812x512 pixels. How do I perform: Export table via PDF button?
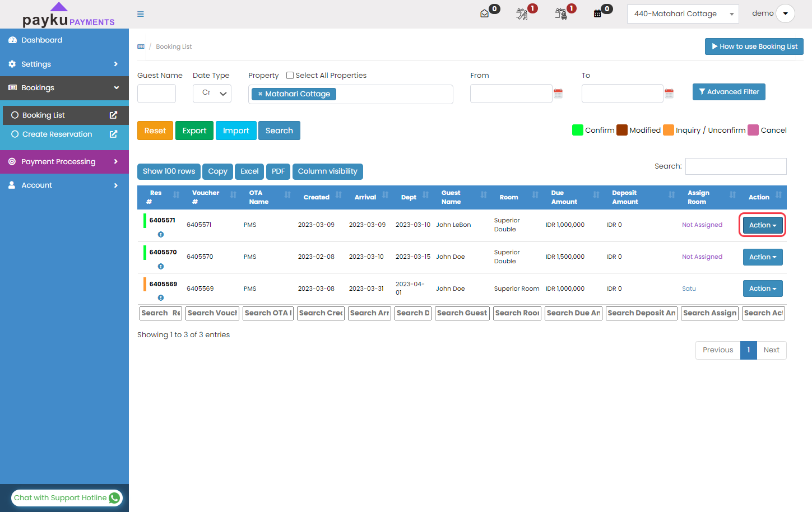pos(278,171)
